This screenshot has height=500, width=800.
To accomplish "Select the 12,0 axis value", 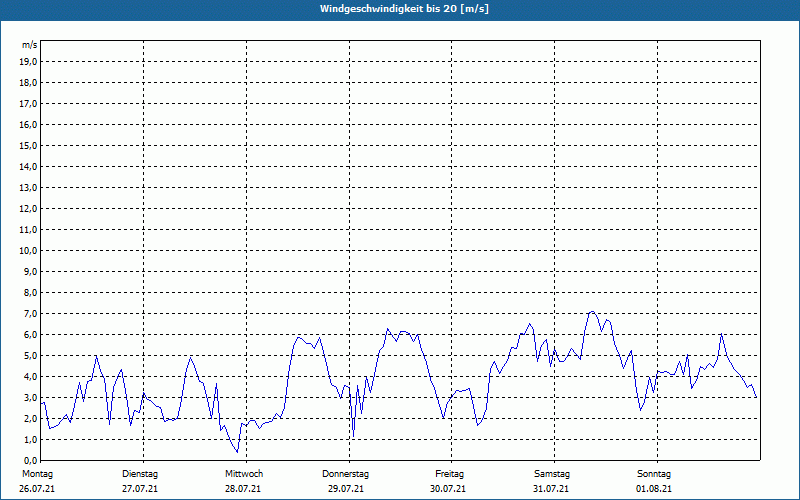I will click(28, 209).
